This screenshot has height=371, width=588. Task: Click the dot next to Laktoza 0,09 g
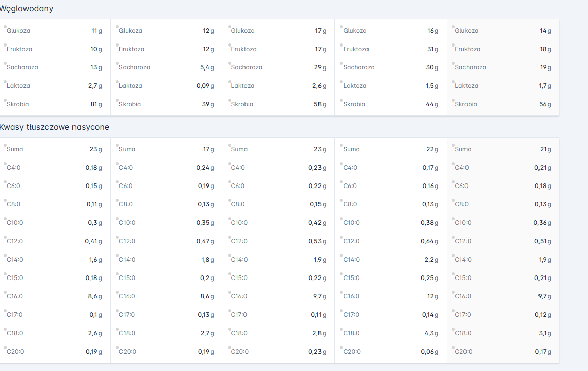[117, 82]
